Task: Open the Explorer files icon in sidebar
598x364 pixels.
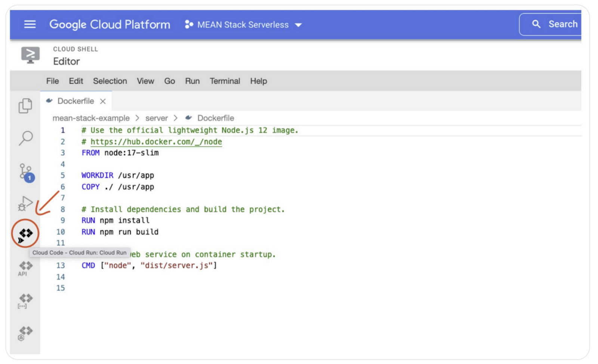Action: tap(25, 106)
